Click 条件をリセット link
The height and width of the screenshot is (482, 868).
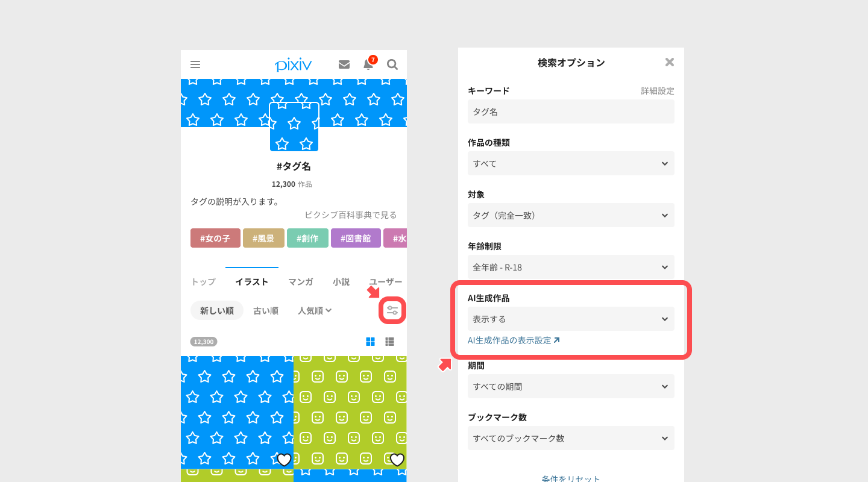[571, 478]
